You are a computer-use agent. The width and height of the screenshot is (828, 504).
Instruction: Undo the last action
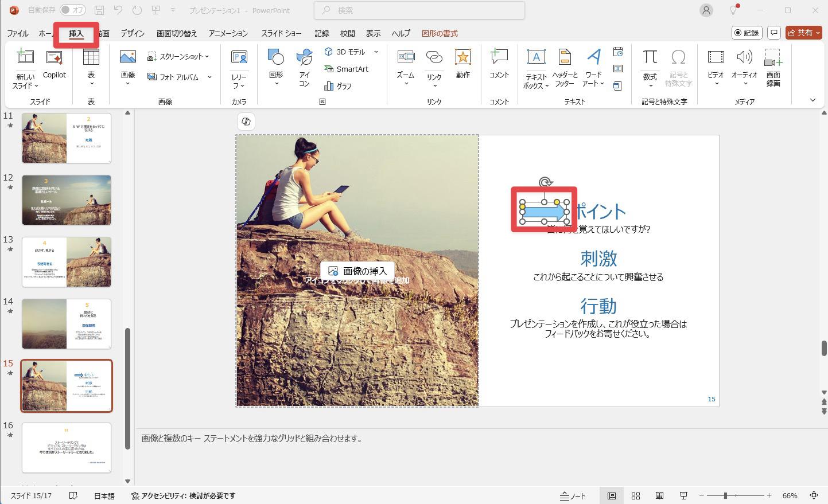tap(118, 10)
